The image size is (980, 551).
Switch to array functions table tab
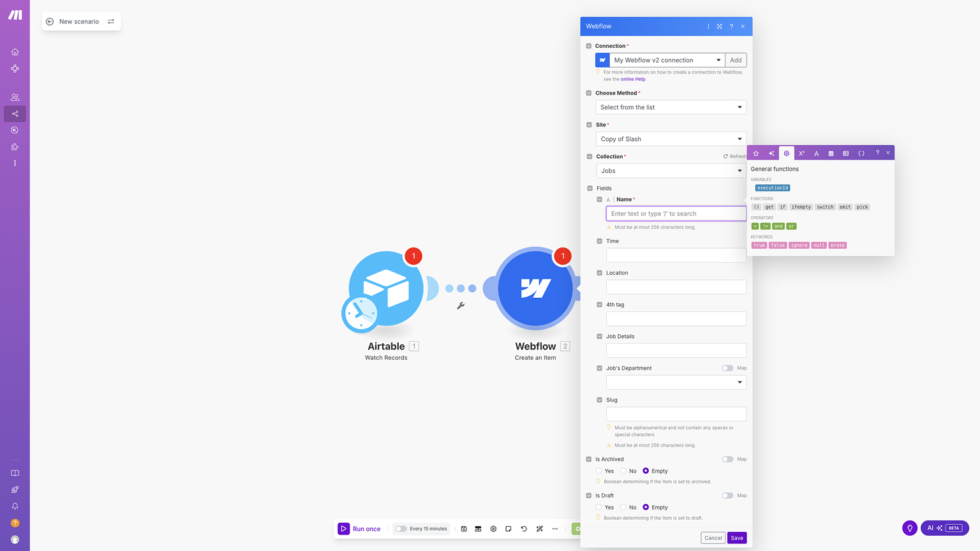click(846, 153)
